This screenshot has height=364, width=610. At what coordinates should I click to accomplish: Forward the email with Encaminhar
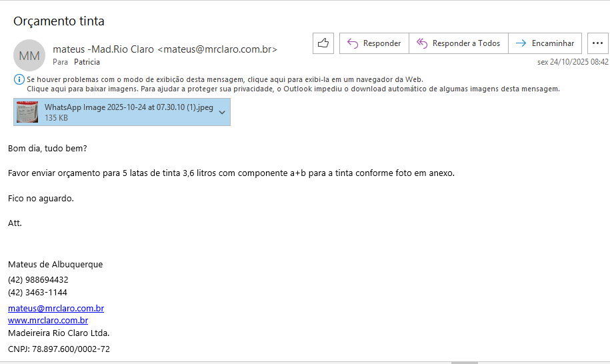pos(545,43)
